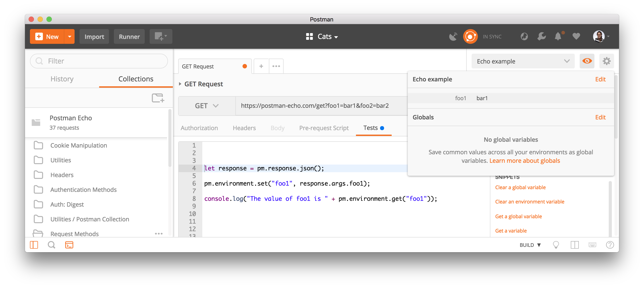Open keyboard shortcuts icon
The image size is (644, 288).
pyautogui.click(x=592, y=245)
